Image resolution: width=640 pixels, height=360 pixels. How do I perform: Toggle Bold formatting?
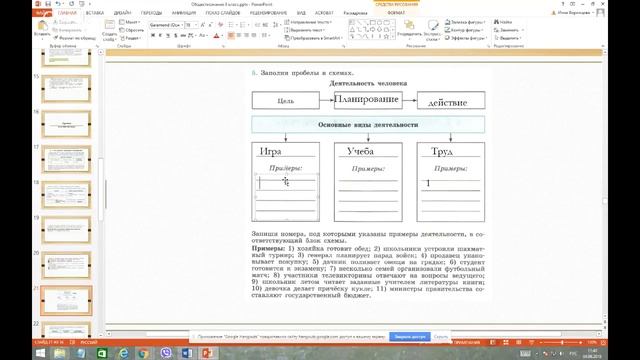[x=153, y=36]
